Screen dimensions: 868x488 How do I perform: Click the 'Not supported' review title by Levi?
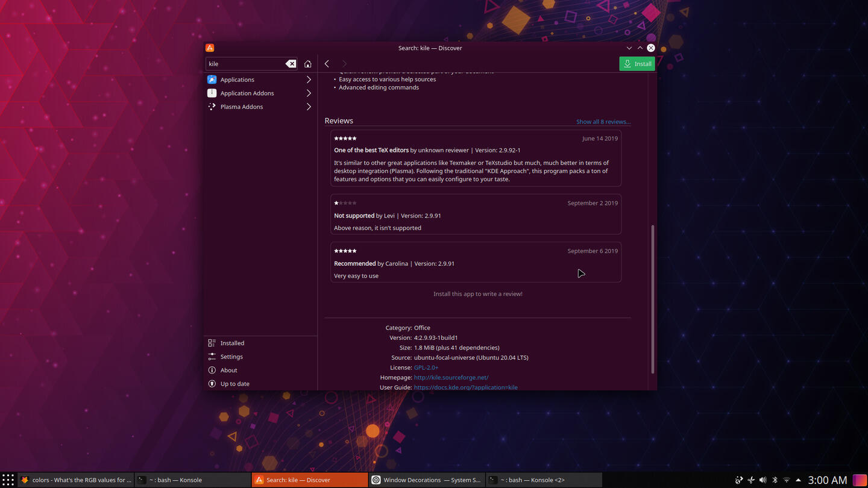(x=354, y=216)
